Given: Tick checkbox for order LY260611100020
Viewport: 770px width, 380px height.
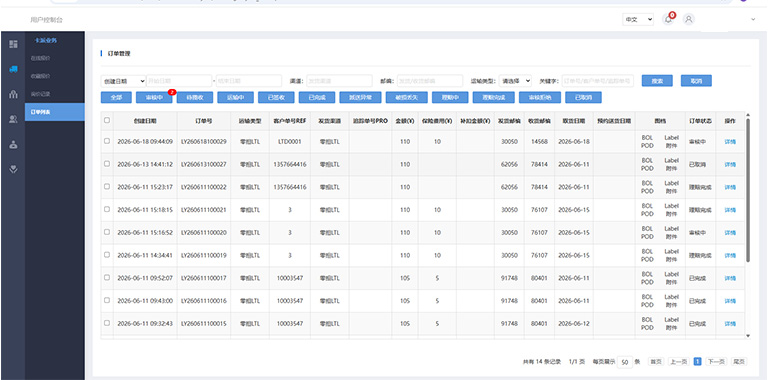Looking at the screenshot, I should tap(107, 232).
